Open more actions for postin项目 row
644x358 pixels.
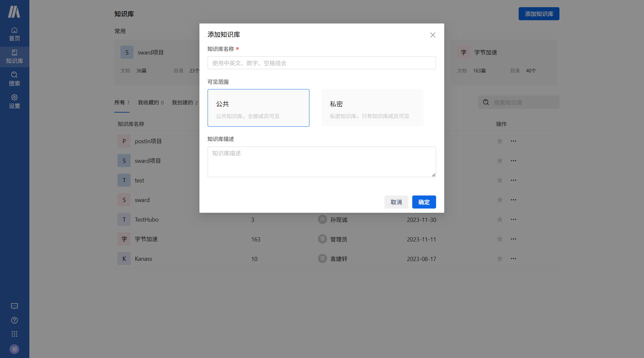513,141
